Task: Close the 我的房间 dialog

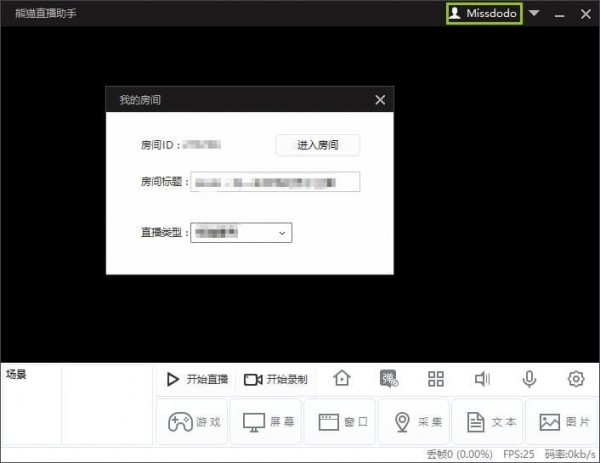Action: 379,100
